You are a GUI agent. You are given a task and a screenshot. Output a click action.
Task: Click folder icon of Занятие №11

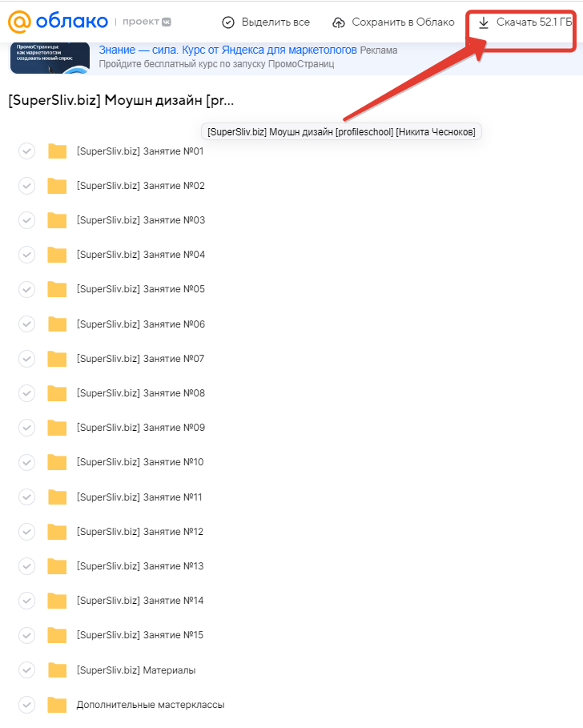pyautogui.click(x=57, y=497)
